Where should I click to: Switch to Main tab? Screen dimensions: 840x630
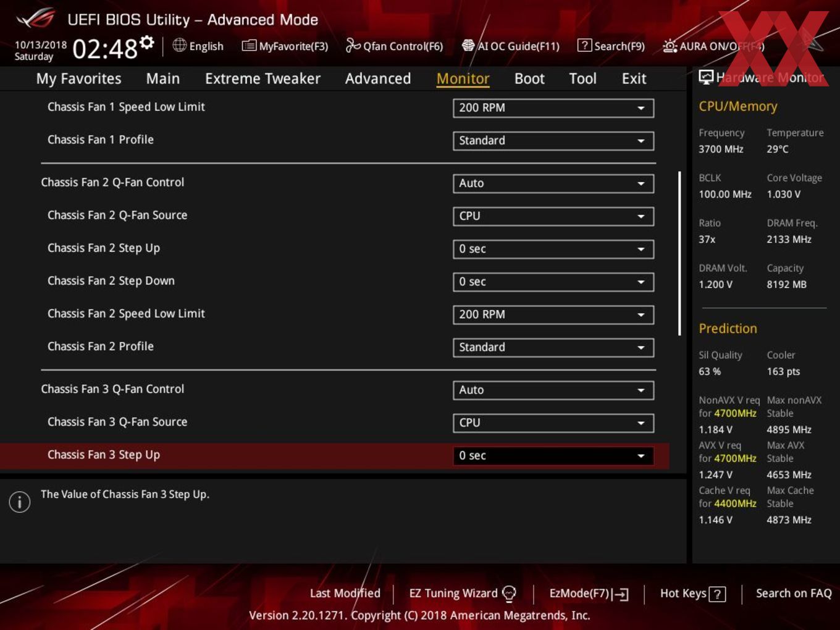coord(163,78)
